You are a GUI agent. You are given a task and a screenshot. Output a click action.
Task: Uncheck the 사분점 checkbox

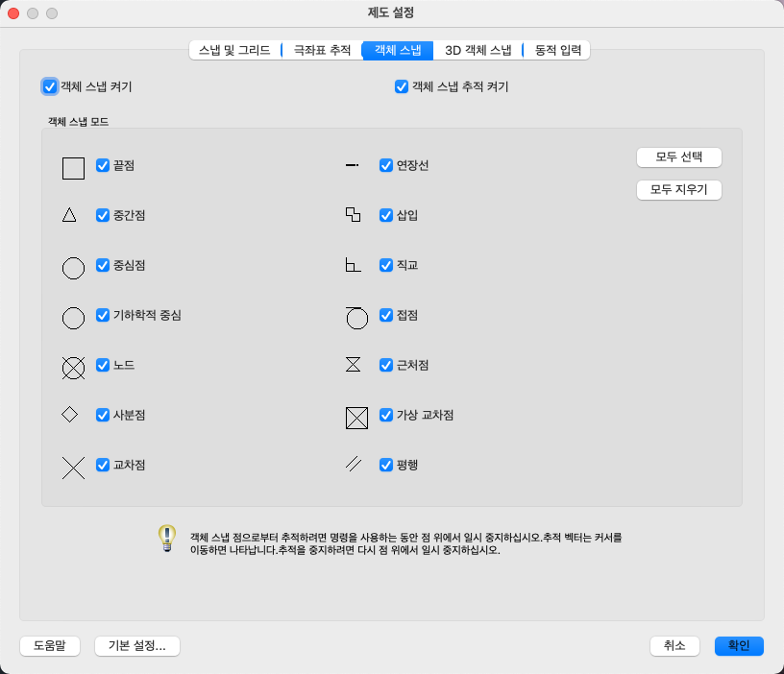pos(103,415)
